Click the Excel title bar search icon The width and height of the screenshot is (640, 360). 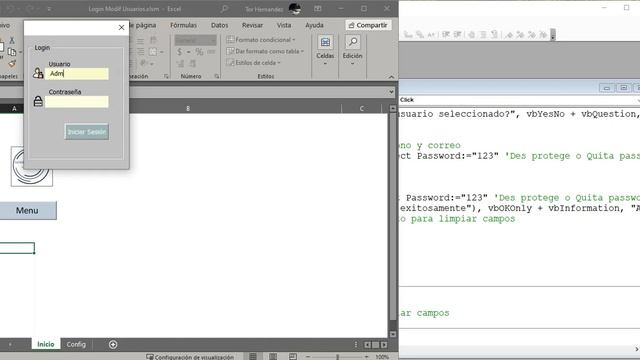[224, 9]
